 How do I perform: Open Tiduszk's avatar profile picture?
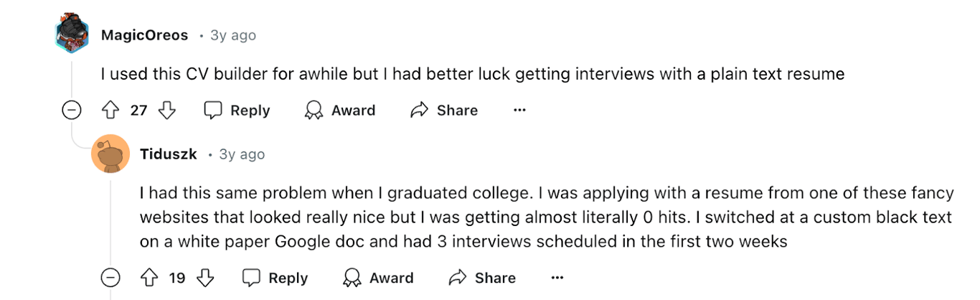point(110,154)
